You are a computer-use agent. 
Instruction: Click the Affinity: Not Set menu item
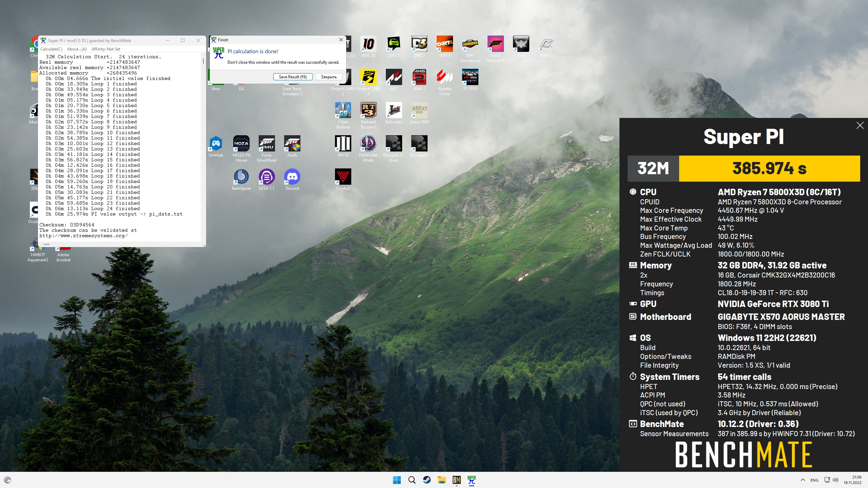tap(106, 49)
